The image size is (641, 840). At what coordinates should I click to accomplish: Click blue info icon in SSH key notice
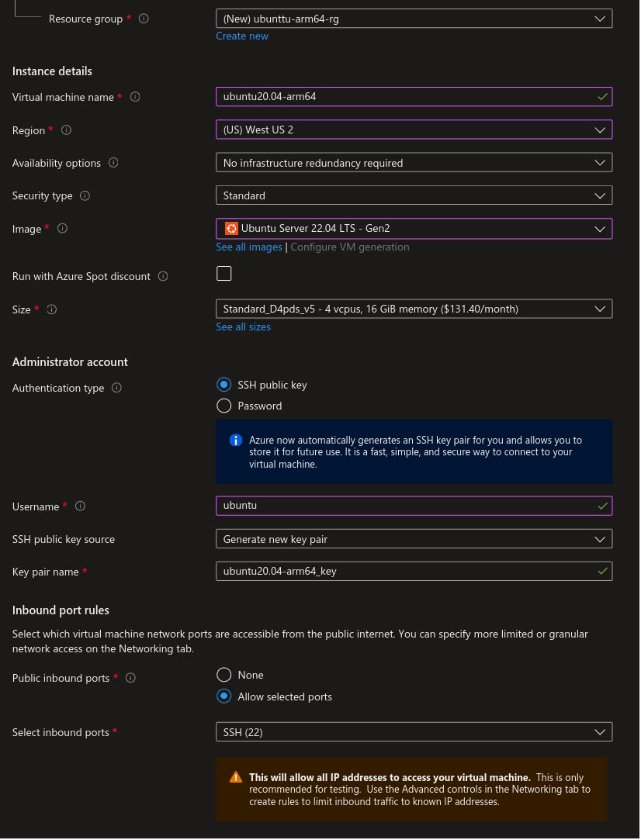[235, 441]
